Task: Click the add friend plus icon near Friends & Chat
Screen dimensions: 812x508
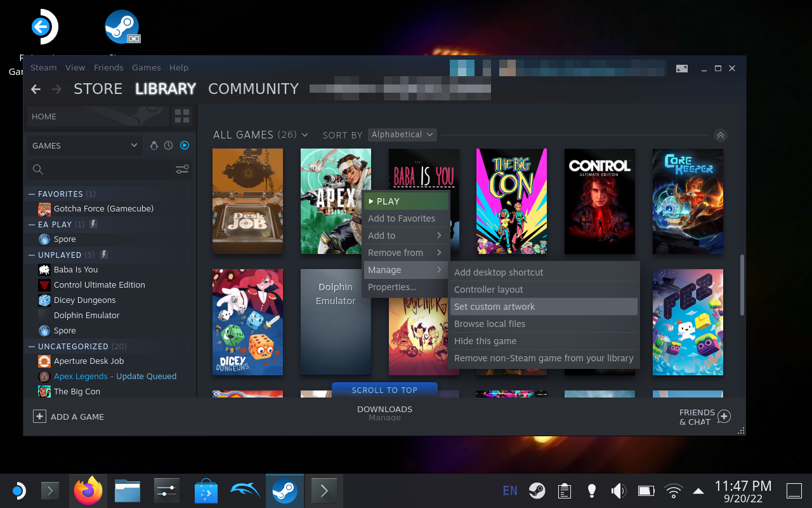Action: 724,416
